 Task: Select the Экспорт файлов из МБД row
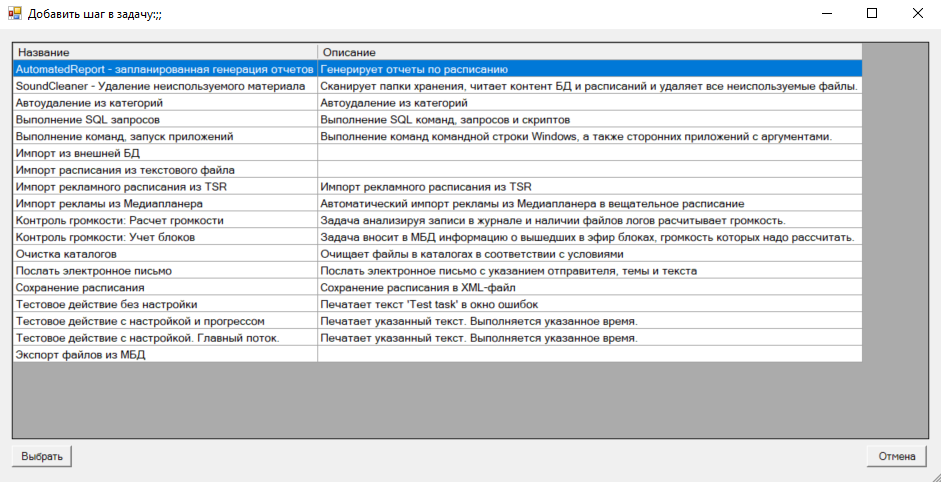tap(437, 355)
